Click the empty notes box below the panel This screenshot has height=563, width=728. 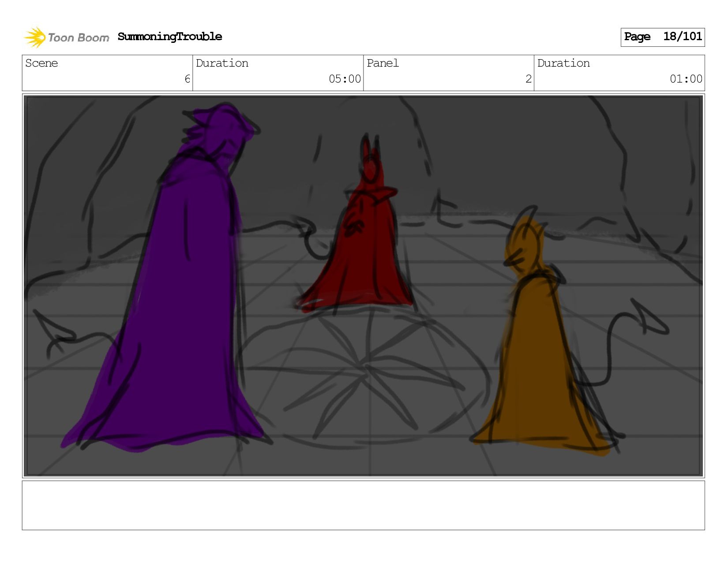tap(363, 505)
